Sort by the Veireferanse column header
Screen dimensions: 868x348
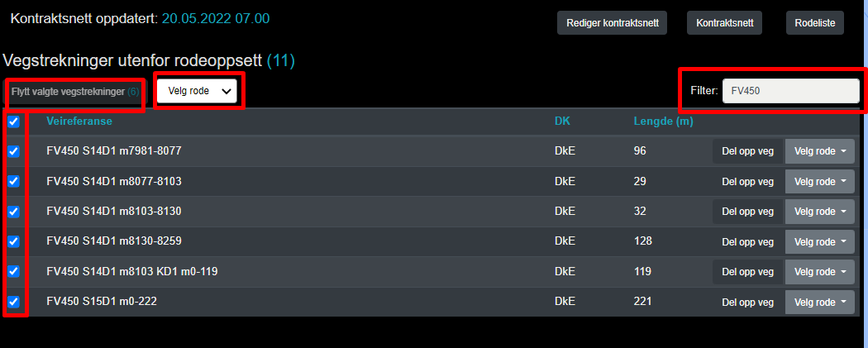tap(79, 122)
